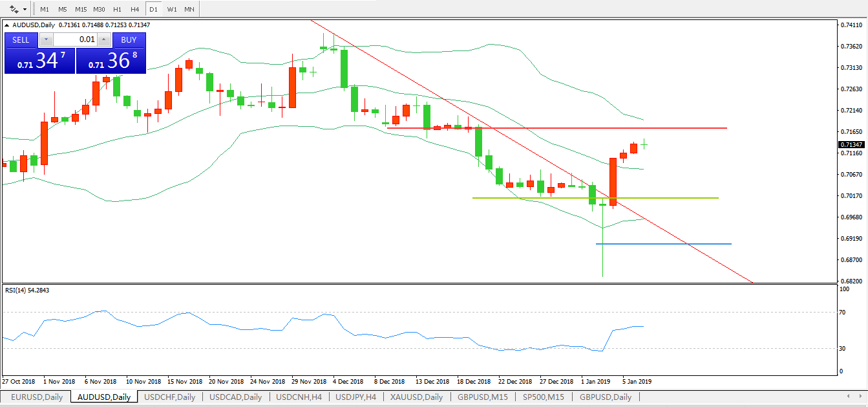Click the line studies cursor icon in toolbar

coord(14,9)
